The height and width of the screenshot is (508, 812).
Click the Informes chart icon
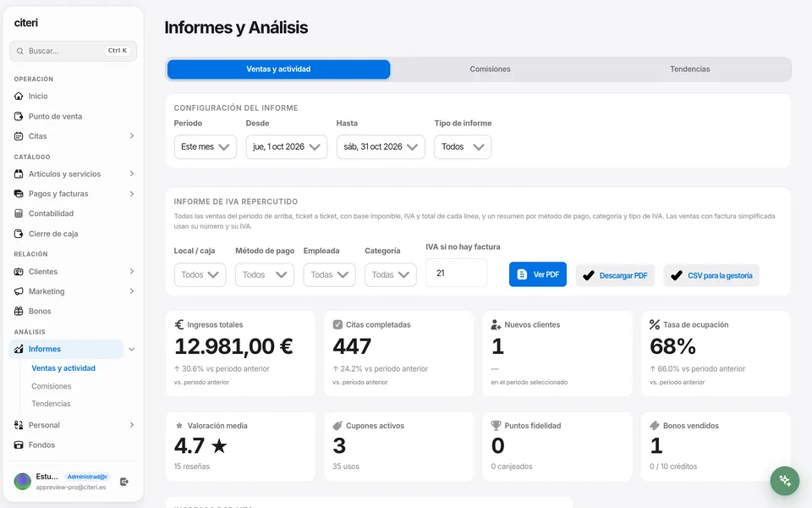pos(19,349)
